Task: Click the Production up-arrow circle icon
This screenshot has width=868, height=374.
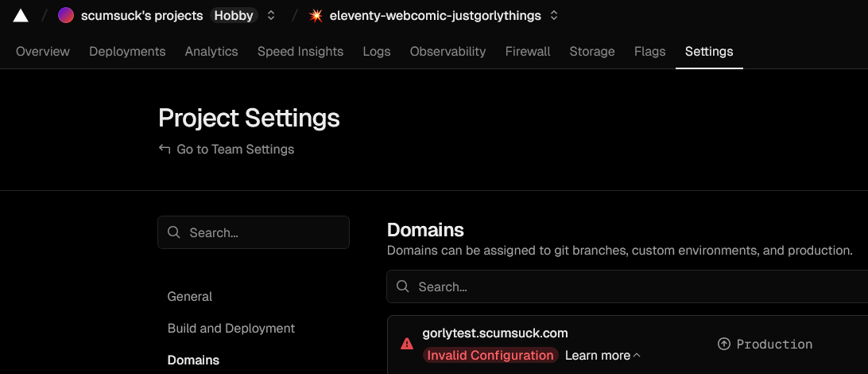Action: pos(723,344)
